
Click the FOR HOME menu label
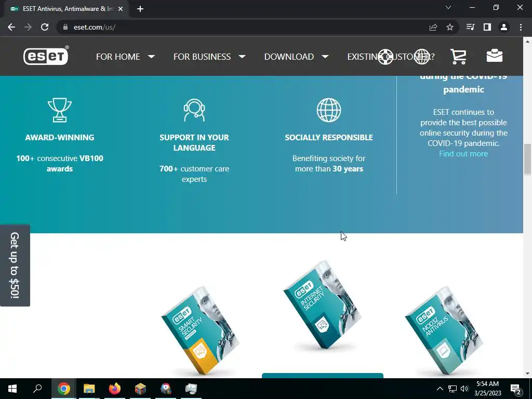[x=118, y=57]
